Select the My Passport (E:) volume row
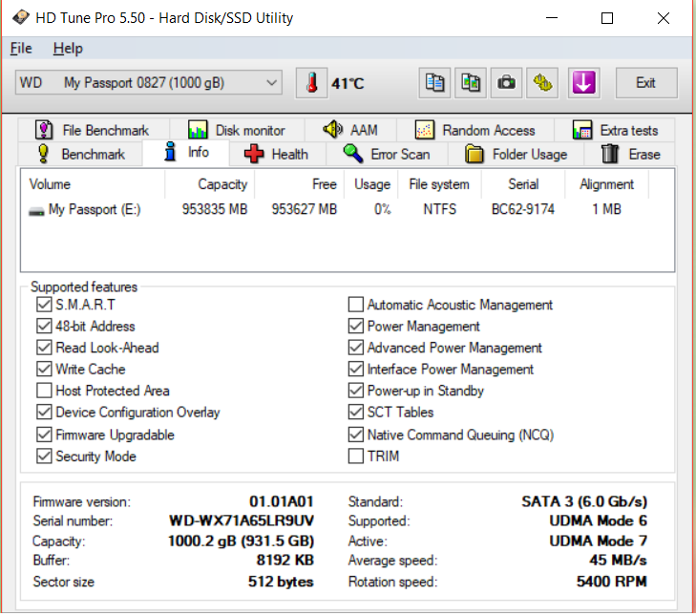 pyautogui.click(x=86, y=209)
